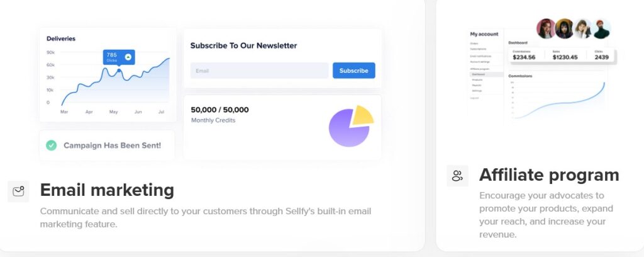Select the yellow pie chart slice
This screenshot has height=257, width=644.
click(x=362, y=115)
